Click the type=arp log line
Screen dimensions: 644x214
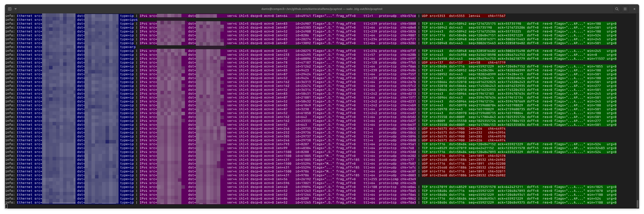point(128,47)
